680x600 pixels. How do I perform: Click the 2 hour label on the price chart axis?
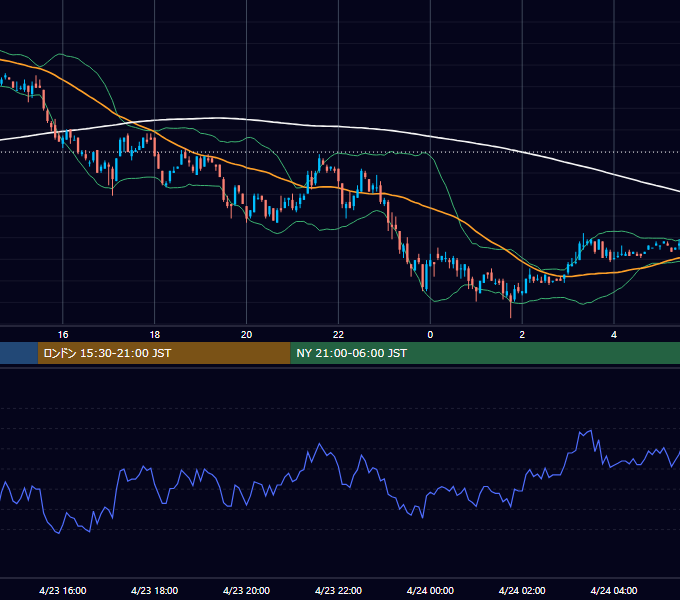coord(522,335)
